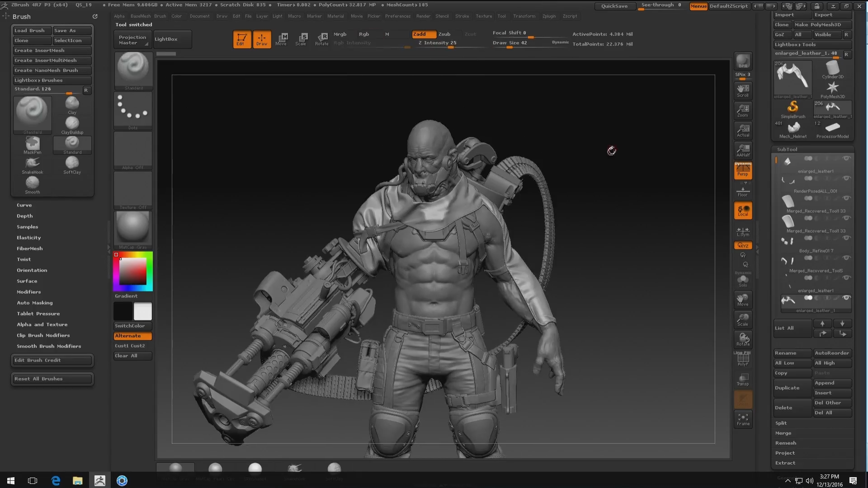Click the white secondary color swatch
The image size is (868, 488).
[143, 311]
